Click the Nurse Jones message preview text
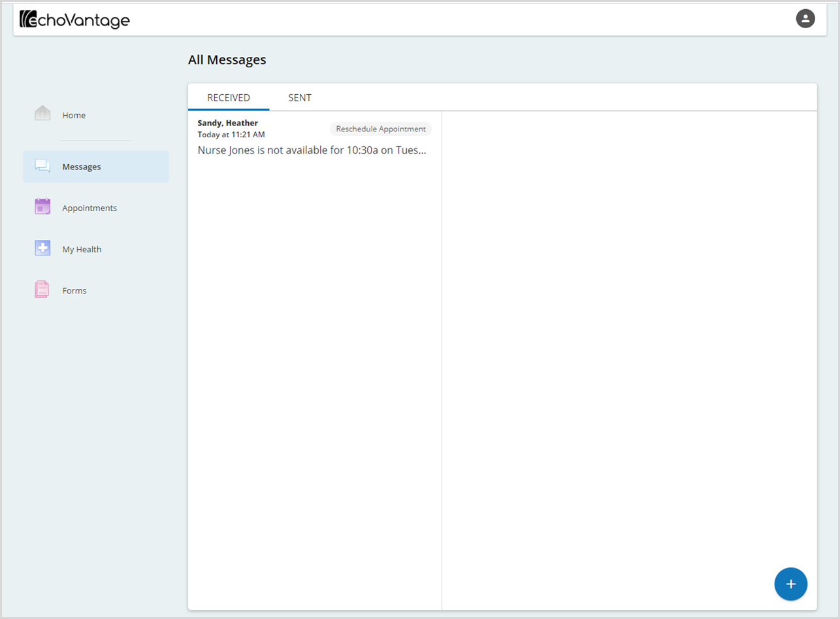Screen dimensions: 840x619 [x=312, y=150]
